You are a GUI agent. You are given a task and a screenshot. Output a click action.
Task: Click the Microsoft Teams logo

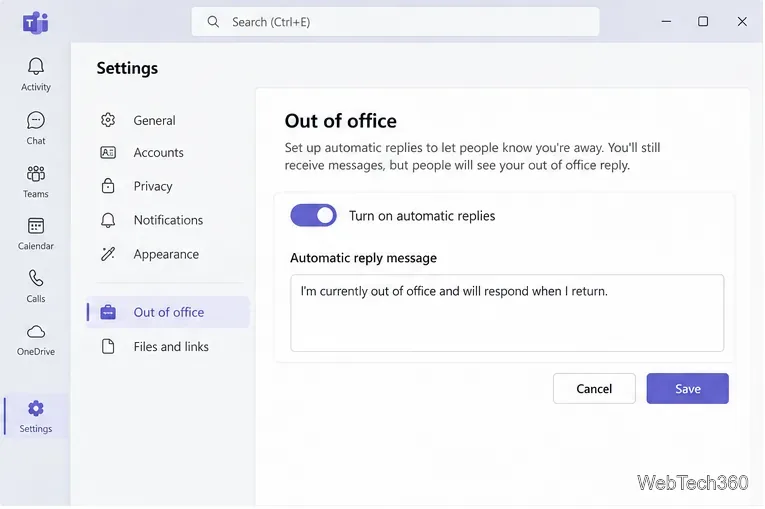[x=36, y=22]
